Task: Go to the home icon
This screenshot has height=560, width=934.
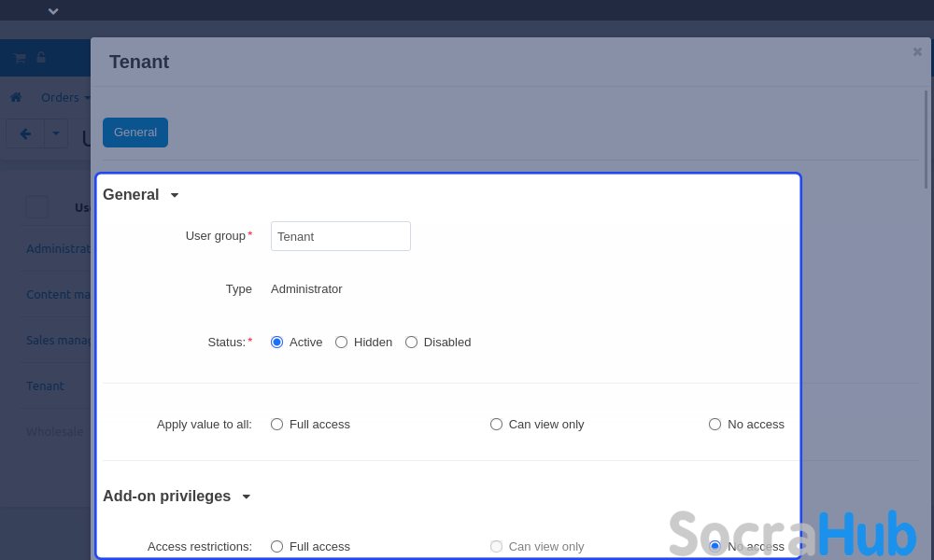Action: tap(16, 97)
